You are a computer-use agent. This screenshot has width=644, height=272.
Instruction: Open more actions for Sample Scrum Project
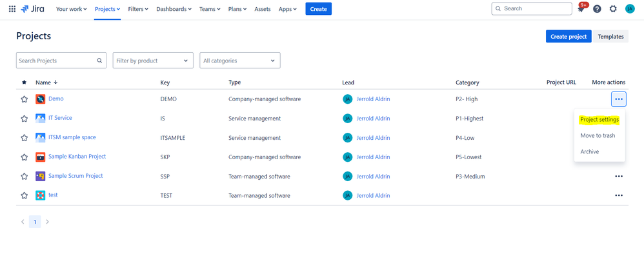(x=618, y=176)
